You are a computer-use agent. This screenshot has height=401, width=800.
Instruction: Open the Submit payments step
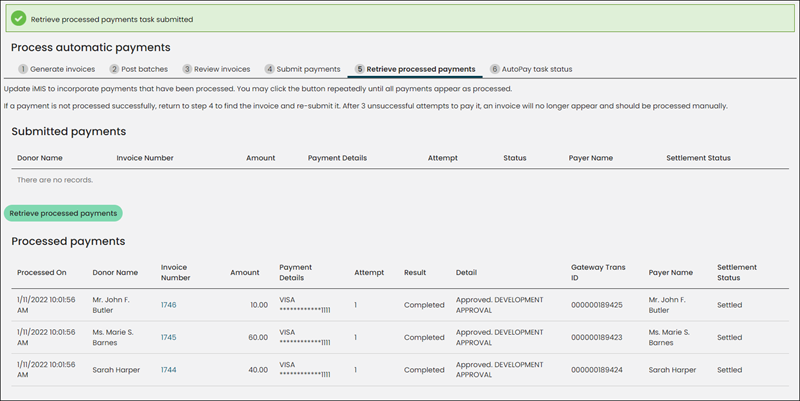(x=303, y=69)
